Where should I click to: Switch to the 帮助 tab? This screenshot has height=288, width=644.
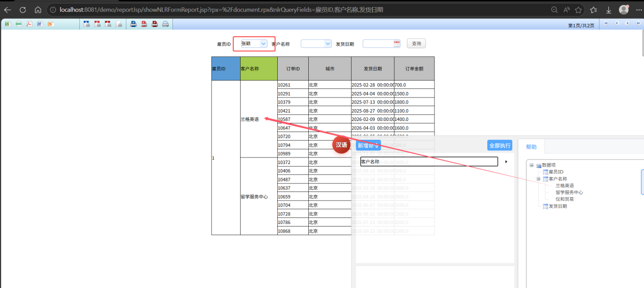pos(531,147)
